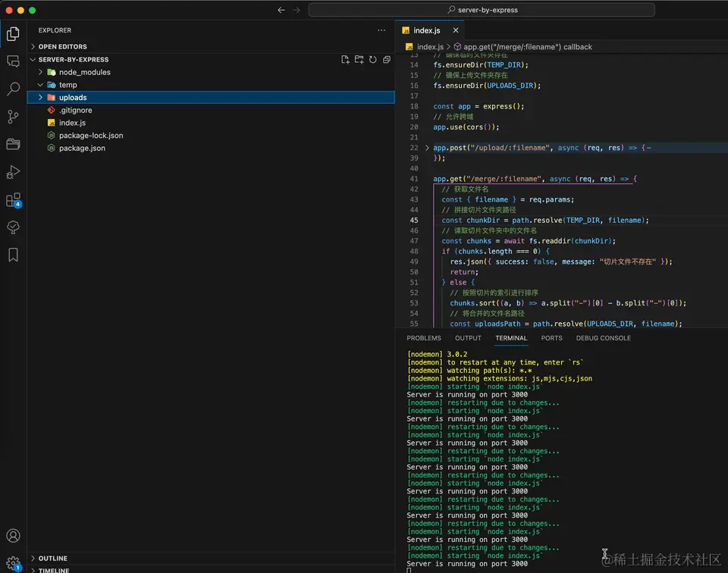Click the app.use(cors()) code line
The height and width of the screenshot is (573, 728).
tap(466, 127)
